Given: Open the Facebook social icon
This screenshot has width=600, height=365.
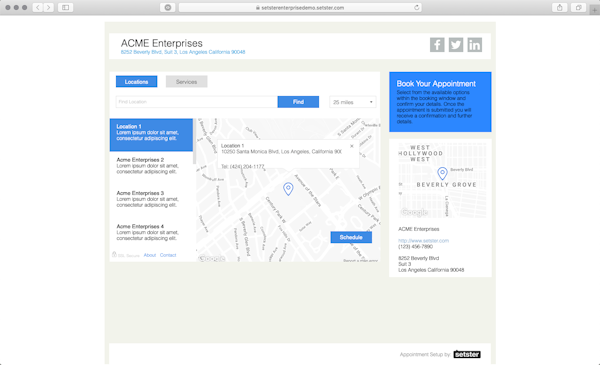Looking at the screenshot, I should 437,45.
